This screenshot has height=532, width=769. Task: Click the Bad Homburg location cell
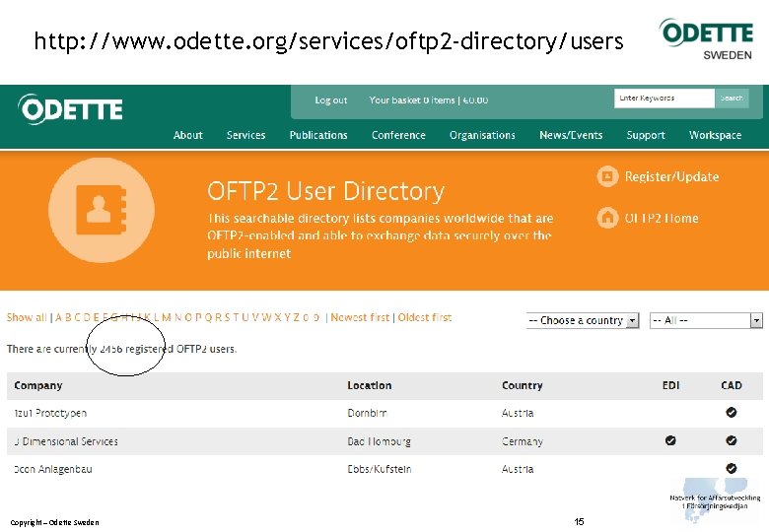[x=380, y=441]
